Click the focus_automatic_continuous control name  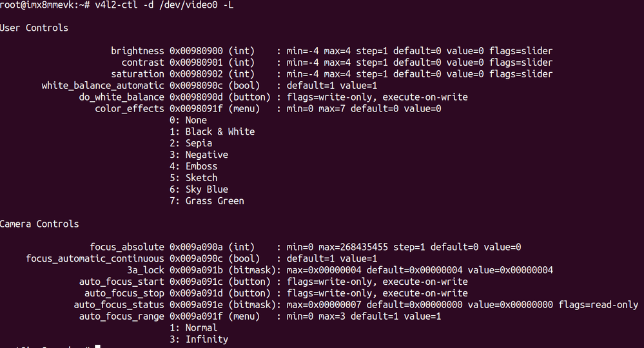(x=95, y=258)
